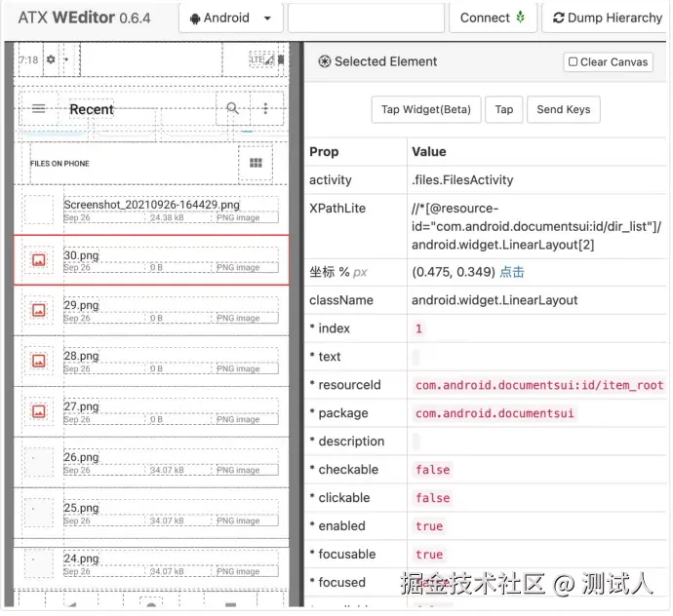Select the image icon of 28.png
The image size is (673, 616).
click(x=39, y=361)
